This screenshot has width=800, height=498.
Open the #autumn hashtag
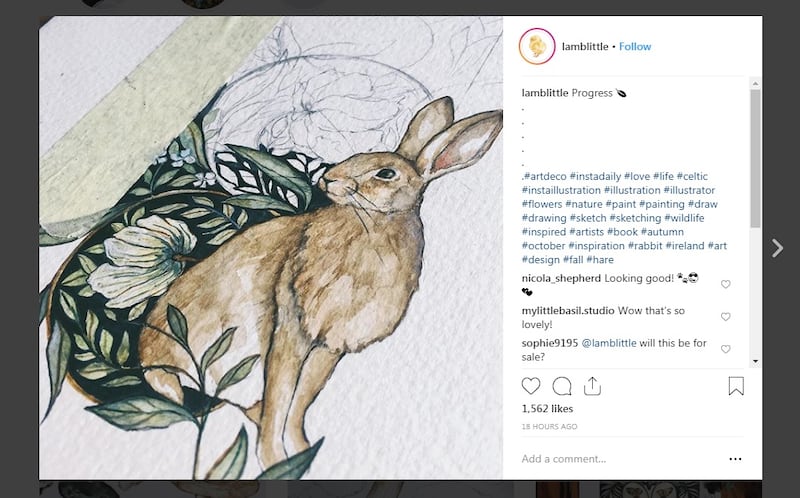(x=662, y=232)
